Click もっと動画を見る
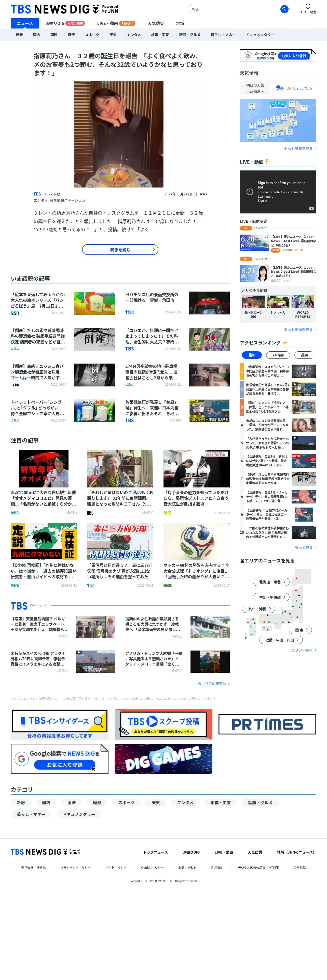327x980 pixels. [x=300, y=329]
